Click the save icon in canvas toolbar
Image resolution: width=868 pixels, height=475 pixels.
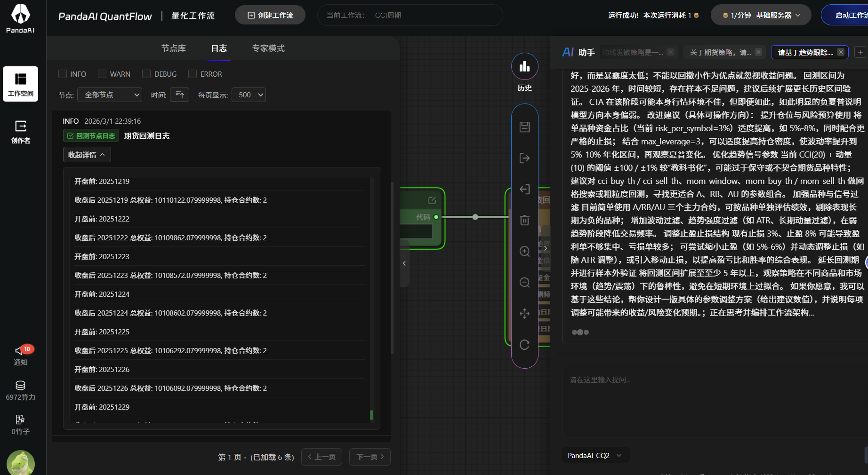click(524, 127)
